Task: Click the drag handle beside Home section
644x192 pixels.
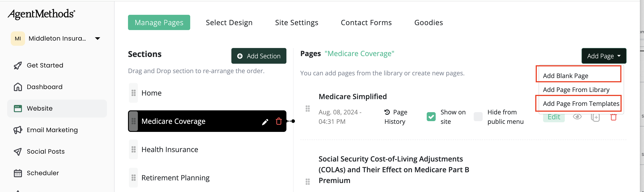Action: click(134, 93)
